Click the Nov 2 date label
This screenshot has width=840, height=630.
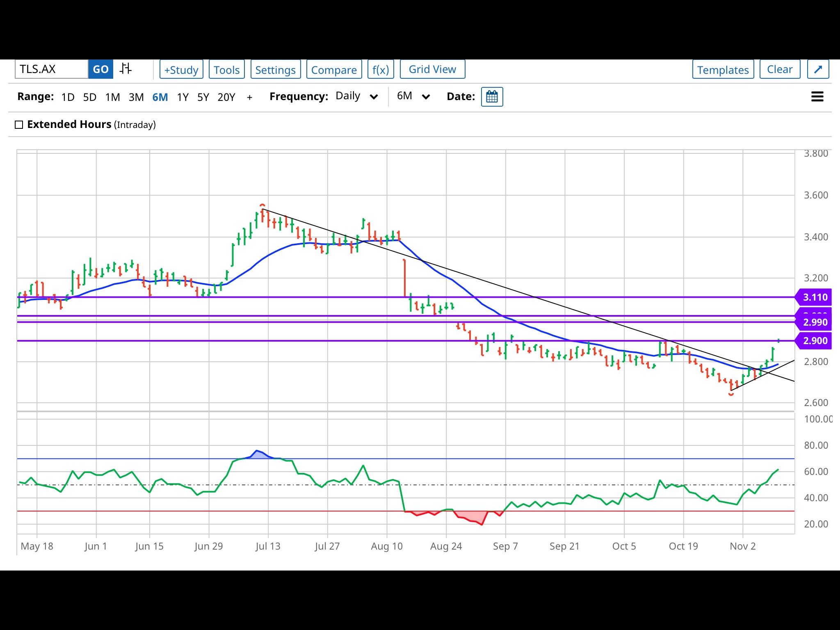(742, 546)
